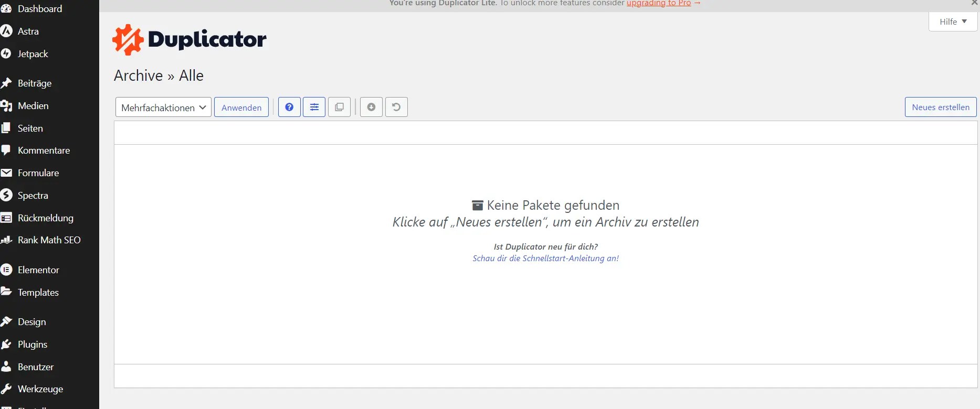Screen dimensions: 980x409
Task: Click the templates copy toolbar icon
Action: (340, 107)
